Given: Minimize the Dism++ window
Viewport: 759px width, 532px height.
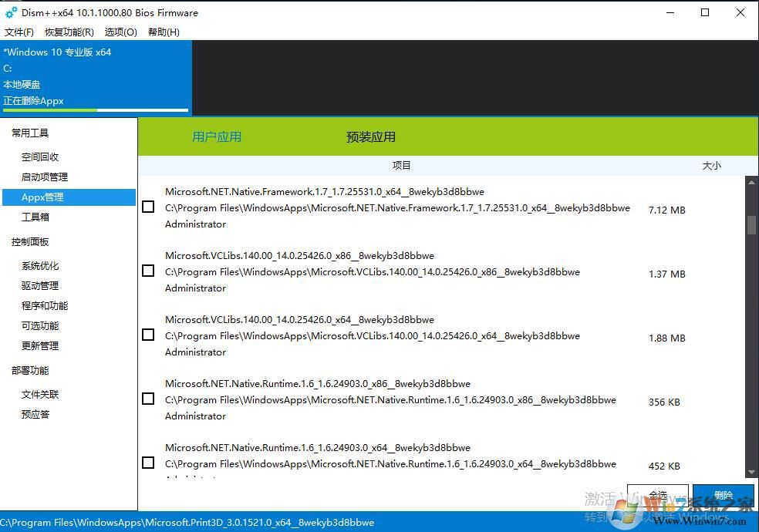Looking at the screenshot, I should click(x=670, y=12).
